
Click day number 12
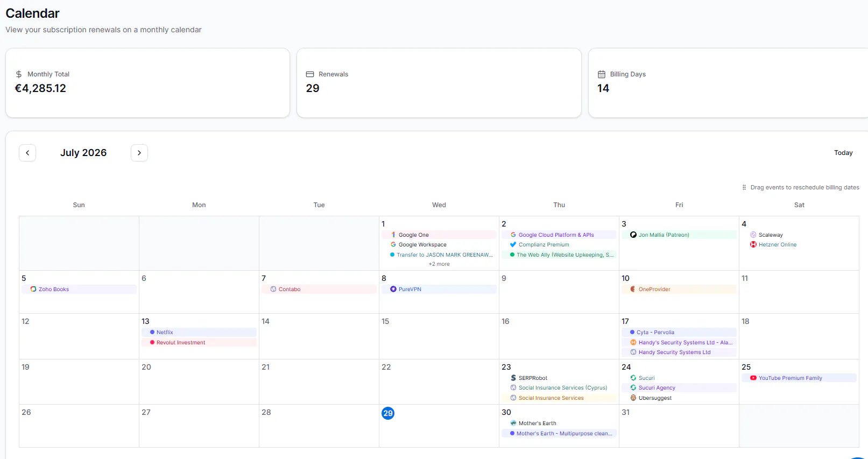click(25, 321)
